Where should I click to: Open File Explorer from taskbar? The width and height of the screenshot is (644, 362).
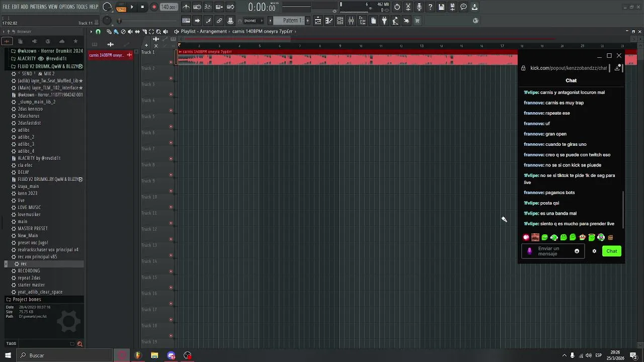click(x=154, y=355)
